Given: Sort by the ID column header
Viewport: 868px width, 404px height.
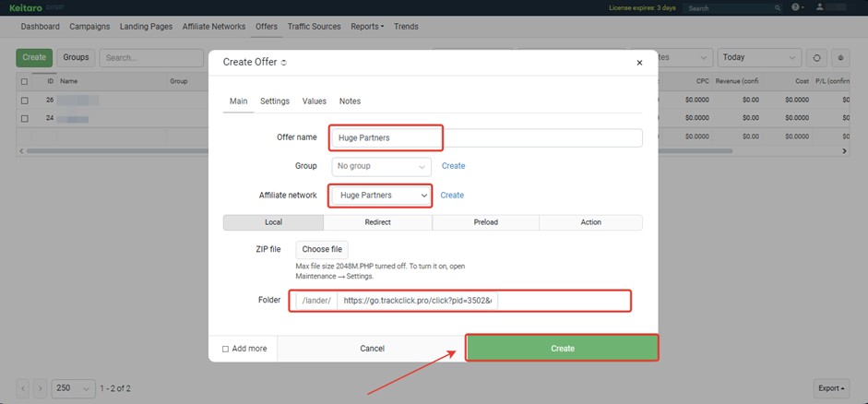Looking at the screenshot, I should [x=51, y=81].
